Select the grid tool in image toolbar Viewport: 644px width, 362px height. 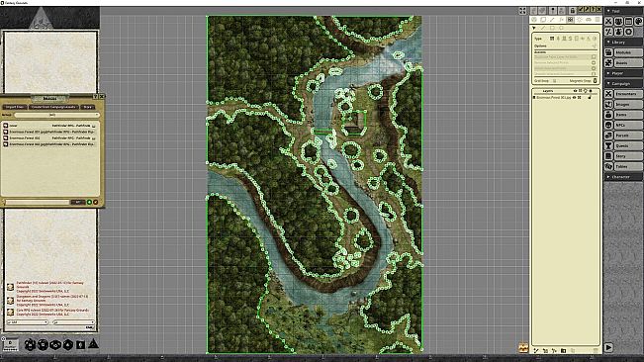570,20
